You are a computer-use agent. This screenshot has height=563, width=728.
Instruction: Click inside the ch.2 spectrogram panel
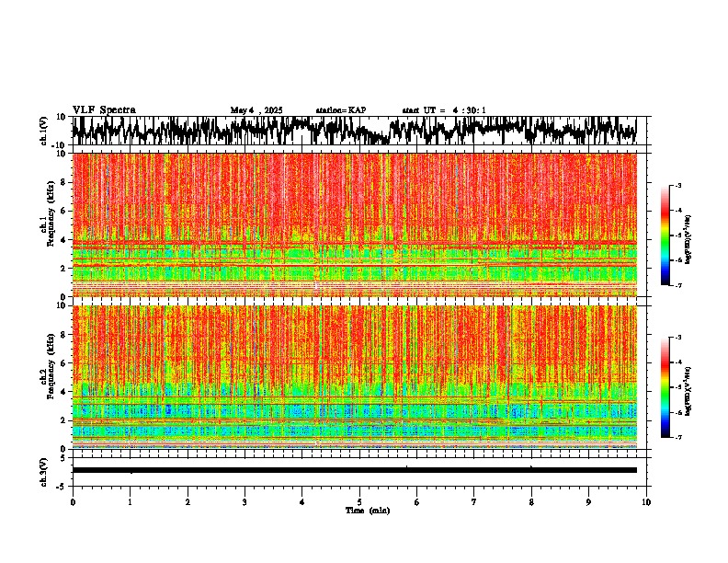point(354,377)
